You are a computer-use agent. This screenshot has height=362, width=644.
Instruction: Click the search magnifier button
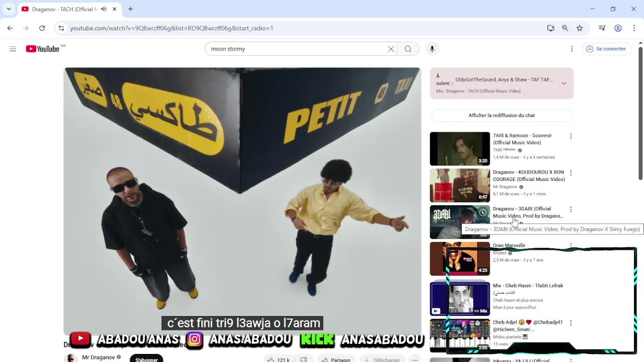point(408,49)
